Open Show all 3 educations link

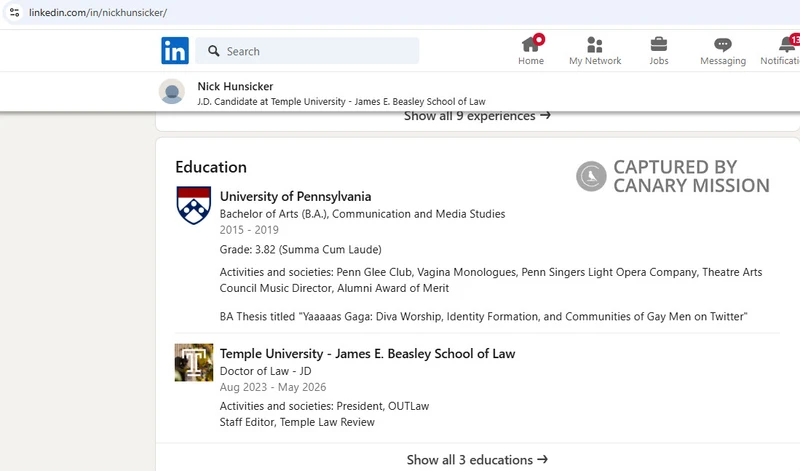[x=477, y=460]
